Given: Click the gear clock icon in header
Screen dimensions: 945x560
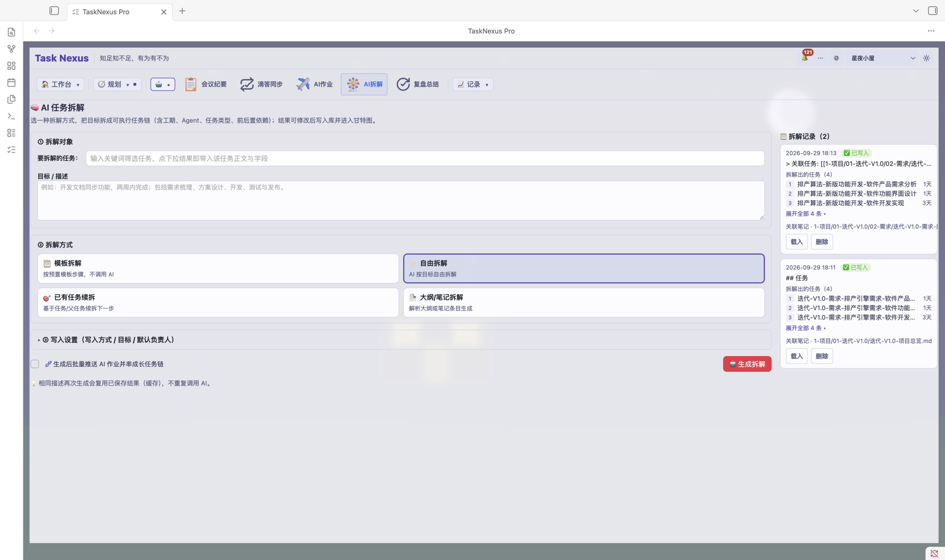Looking at the screenshot, I should click(x=836, y=58).
